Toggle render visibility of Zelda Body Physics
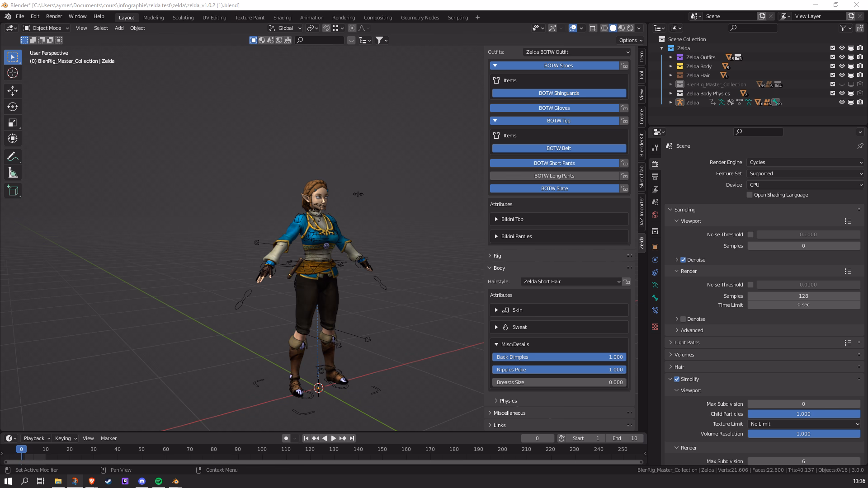The image size is (868, 488). (860, 94)
